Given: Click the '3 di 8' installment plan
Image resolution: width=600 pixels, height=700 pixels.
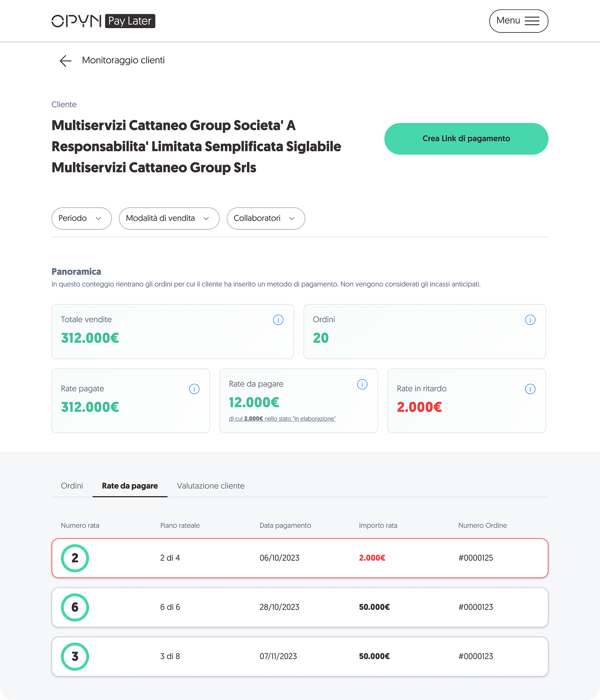Looking at the screenshot, I should pos(170,656).
